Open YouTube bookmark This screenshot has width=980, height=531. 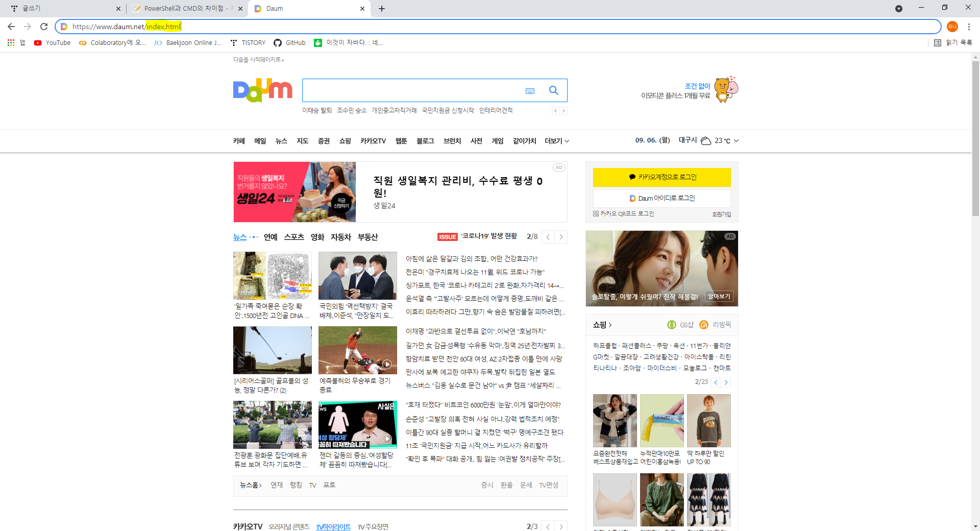click(52, 43)
